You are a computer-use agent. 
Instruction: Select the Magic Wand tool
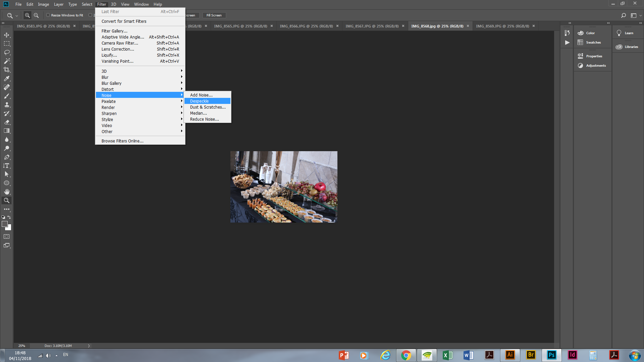pyautogui.click(x=7, y=61)
